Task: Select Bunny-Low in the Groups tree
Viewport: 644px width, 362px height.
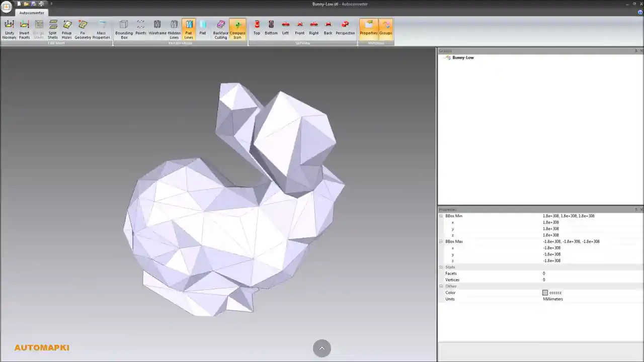Action: click(x=463, y=58)
